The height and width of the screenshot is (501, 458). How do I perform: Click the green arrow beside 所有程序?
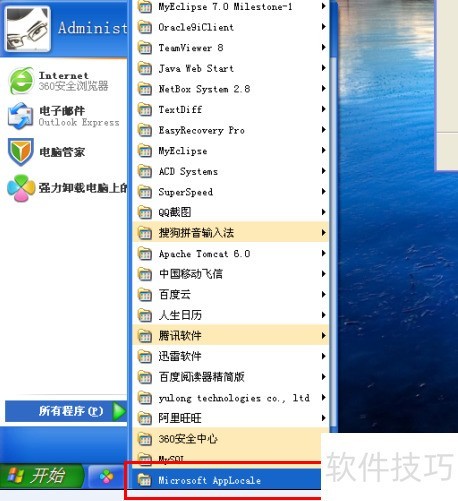[x=119, y=411]
